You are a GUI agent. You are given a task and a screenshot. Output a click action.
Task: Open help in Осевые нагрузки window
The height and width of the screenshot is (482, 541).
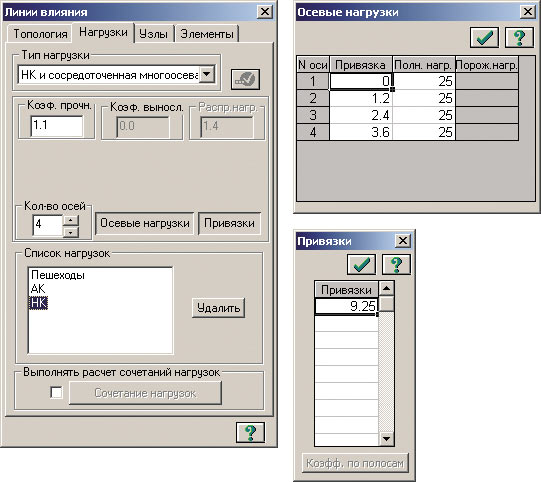[519, 37]
